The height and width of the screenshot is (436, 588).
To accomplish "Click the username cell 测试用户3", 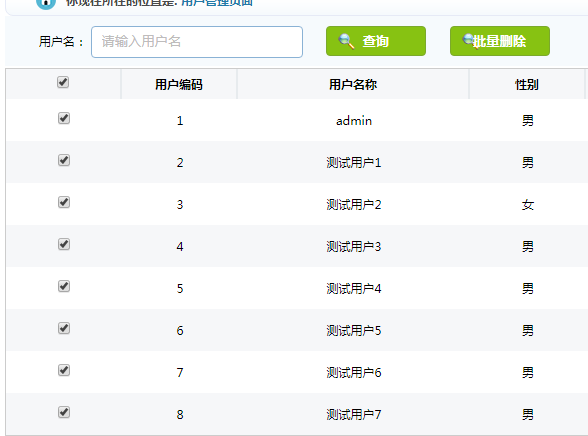I will tap(354, 247).
